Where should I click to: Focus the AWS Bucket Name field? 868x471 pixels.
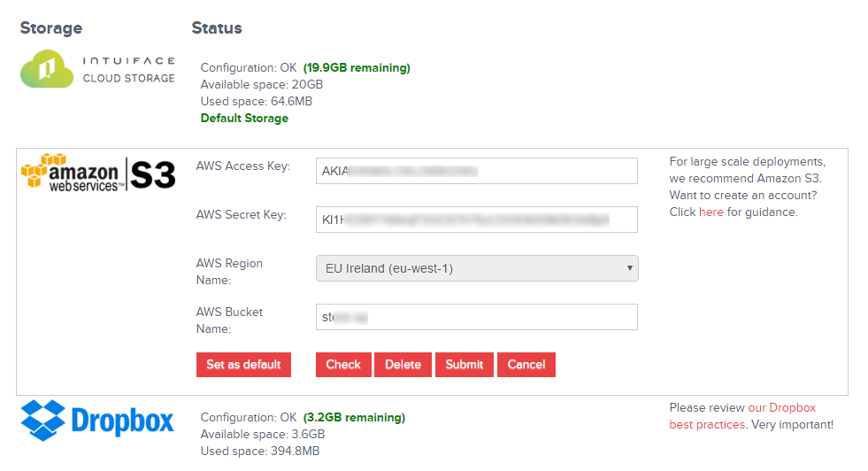pos(477,317)
